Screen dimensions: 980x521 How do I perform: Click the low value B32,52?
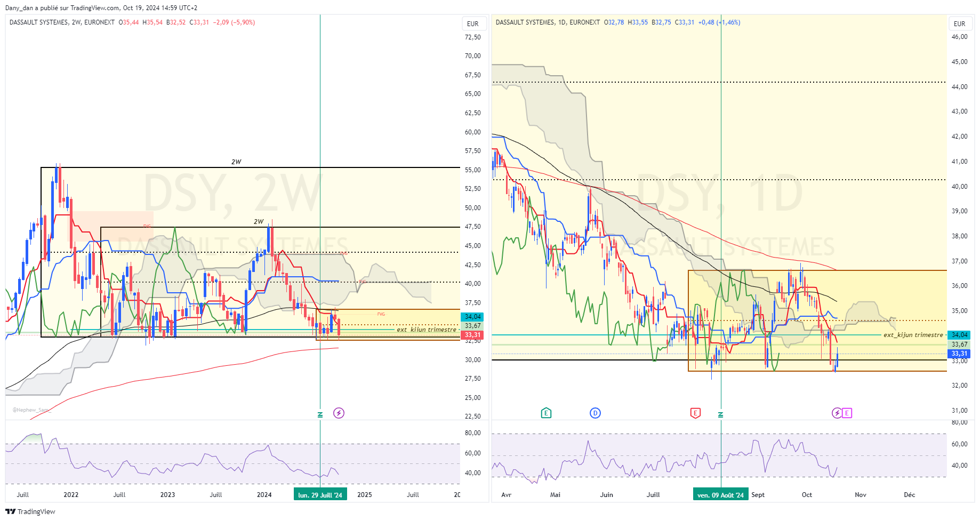(x=176, y=22)
